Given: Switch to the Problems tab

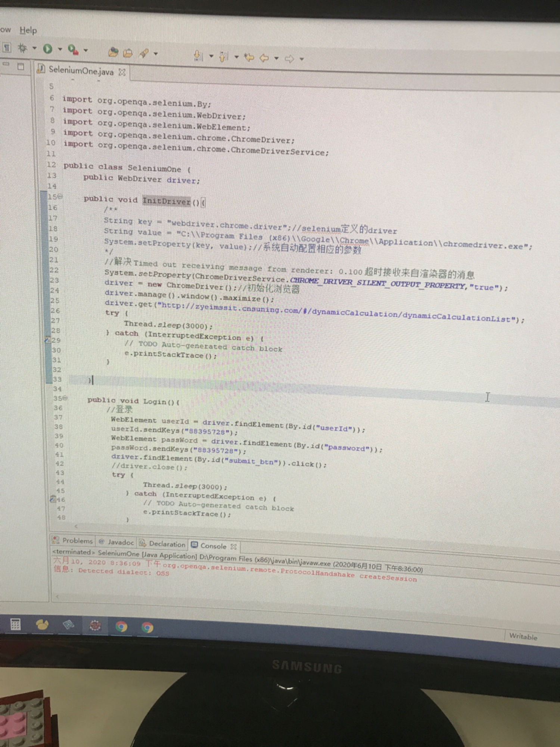Looking at the screenshot, I should (x=73, y=540).
